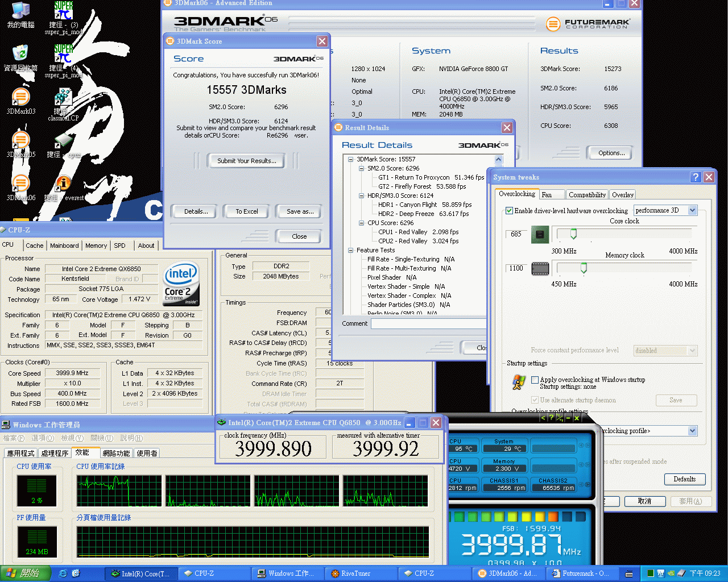Click the PC Probe back arrow icon
Screen dimensions: 728x582
(543, 418)
